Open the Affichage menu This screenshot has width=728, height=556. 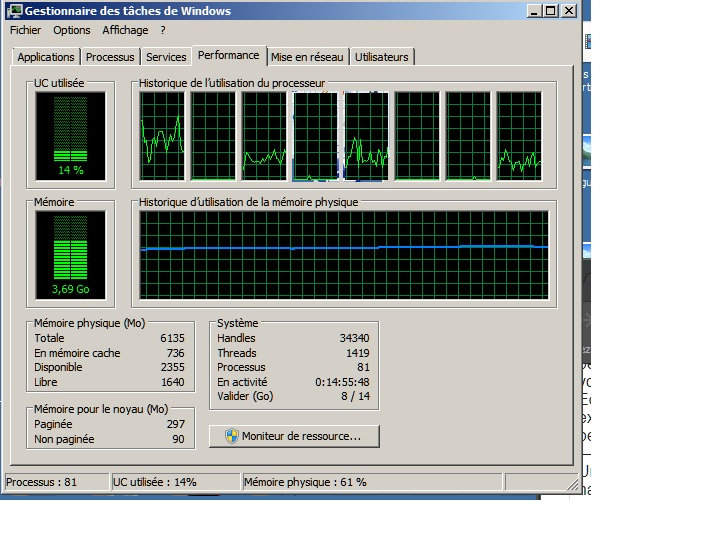[125, 30]
